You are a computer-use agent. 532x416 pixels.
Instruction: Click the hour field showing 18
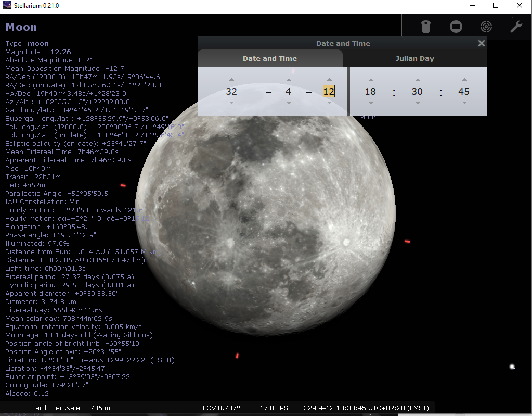(x=370, y=92)
